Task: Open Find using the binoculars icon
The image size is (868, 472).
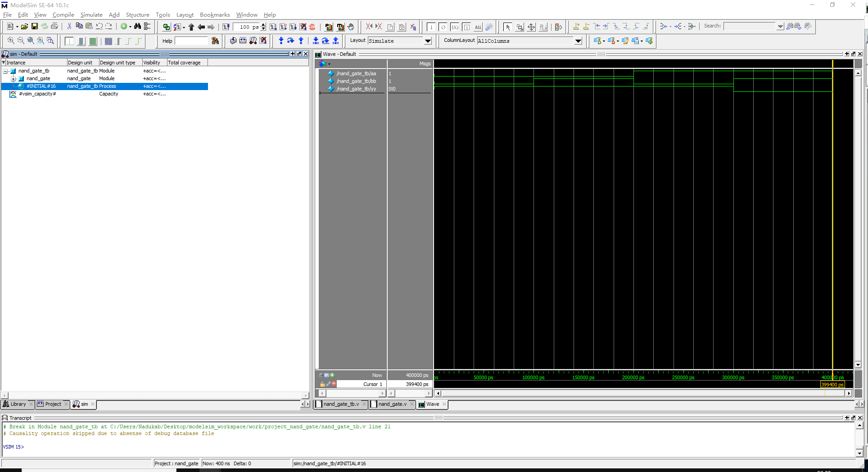Action: (x=137, y=27)
